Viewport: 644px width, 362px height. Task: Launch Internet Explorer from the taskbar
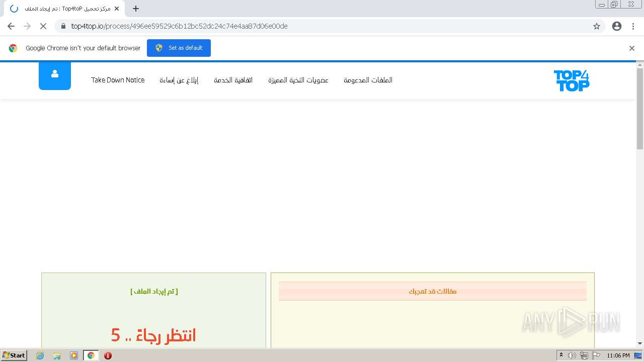click(x=40, y=355)
